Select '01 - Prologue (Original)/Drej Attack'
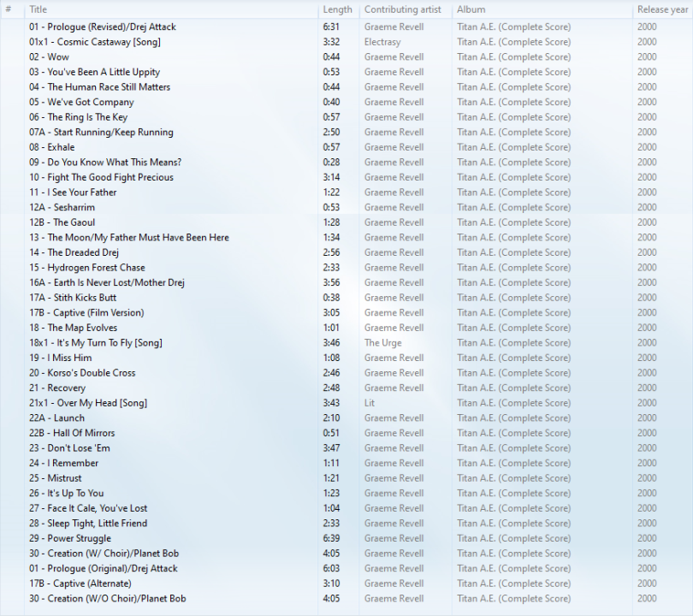693x616 pixels. tap(104, 568)
